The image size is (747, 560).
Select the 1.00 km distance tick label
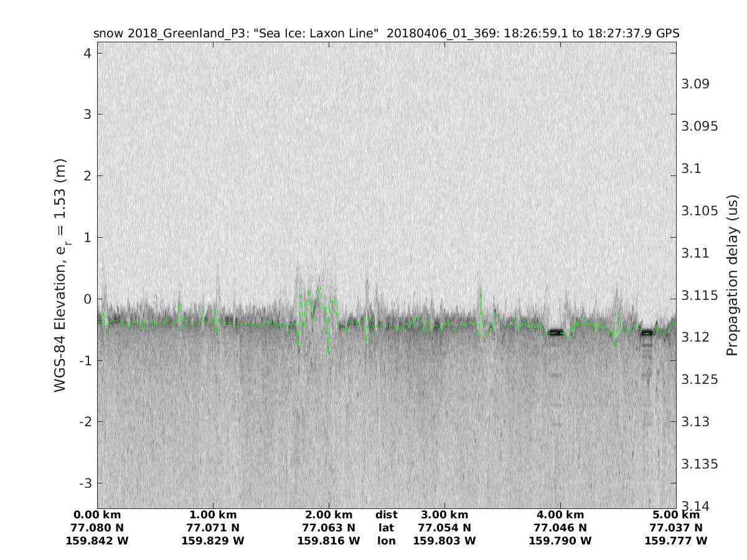(213, 515)
